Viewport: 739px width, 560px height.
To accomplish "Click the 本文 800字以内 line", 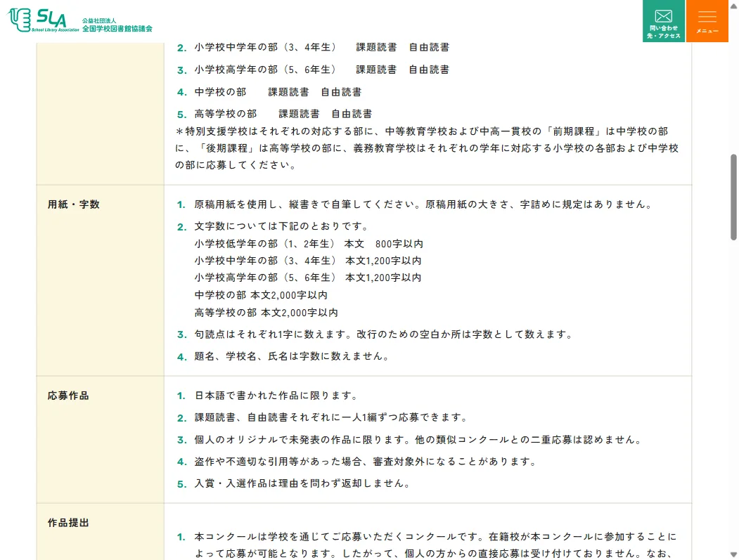I will 309,244.
